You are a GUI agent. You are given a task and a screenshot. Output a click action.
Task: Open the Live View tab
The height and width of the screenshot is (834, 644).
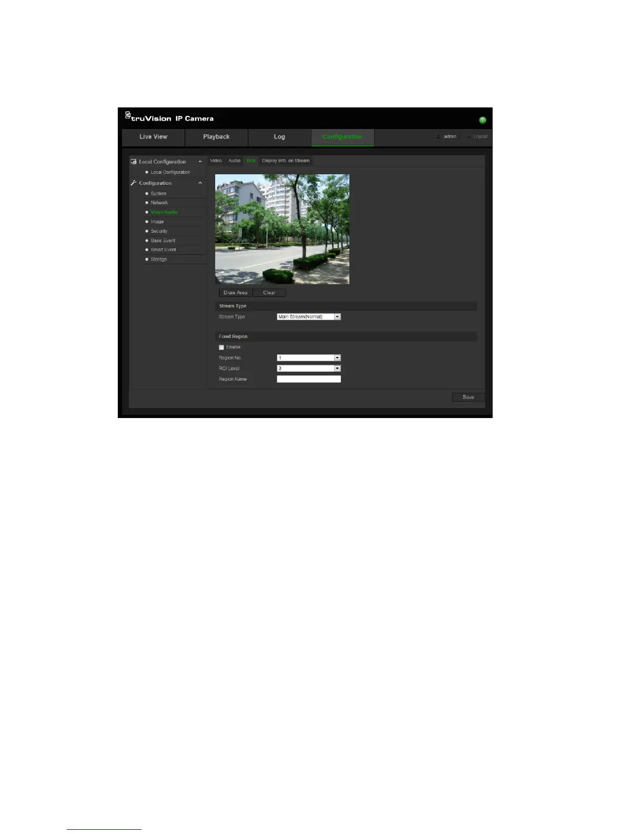[x=153, y=137]
